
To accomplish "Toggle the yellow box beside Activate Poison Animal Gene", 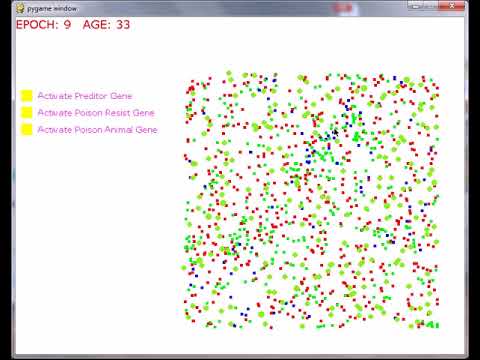I will [26, 129].
